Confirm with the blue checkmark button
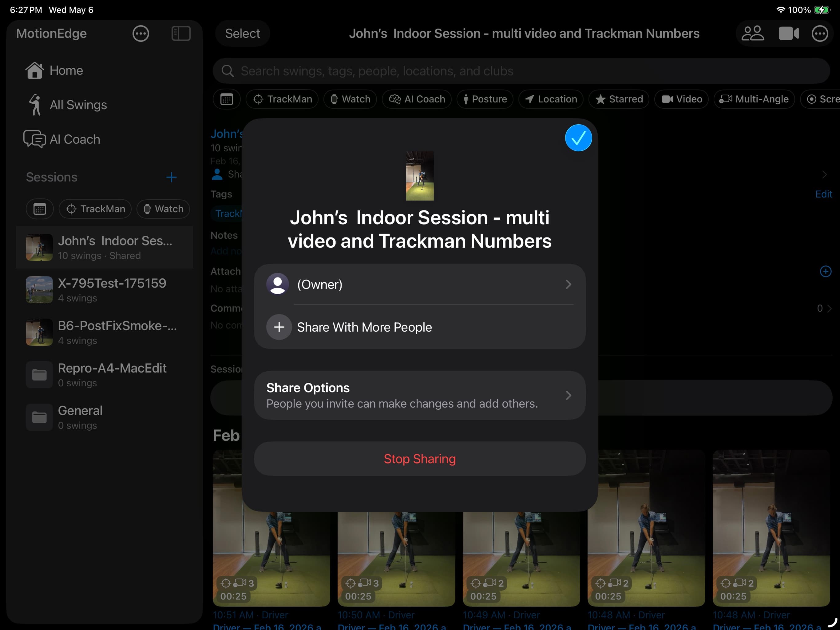The image size is (840, 630). (578, 138)
